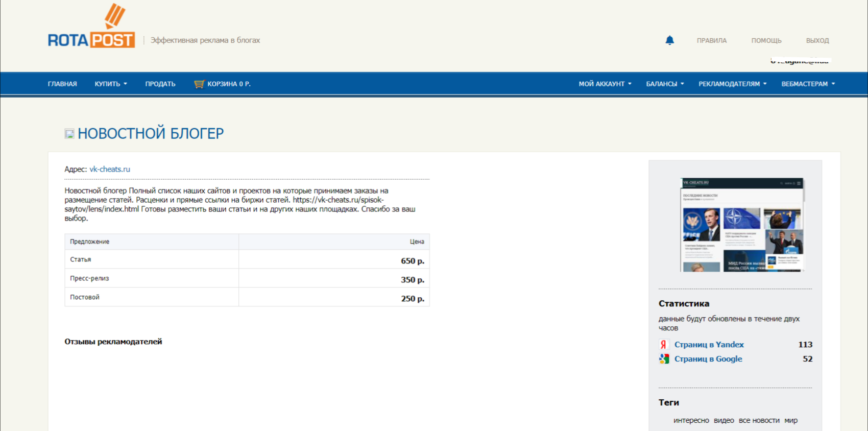The image size is (868, 431).
Task: Click the видео tag
Action: (x=724, y=420)
